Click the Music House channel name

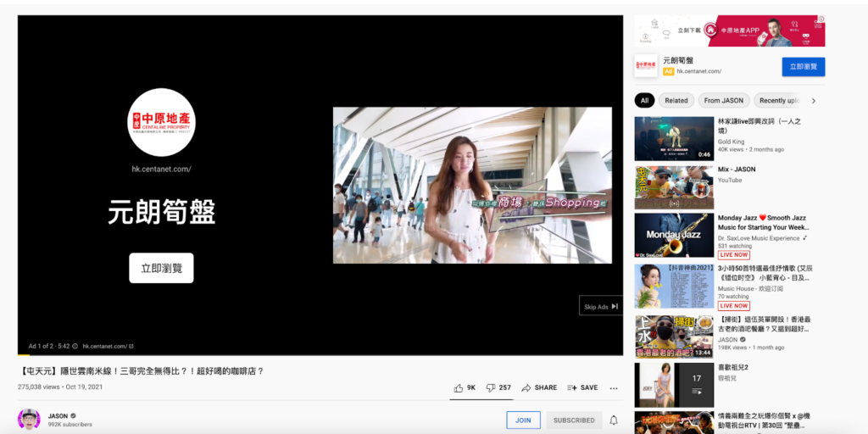[x=750, y=288]
